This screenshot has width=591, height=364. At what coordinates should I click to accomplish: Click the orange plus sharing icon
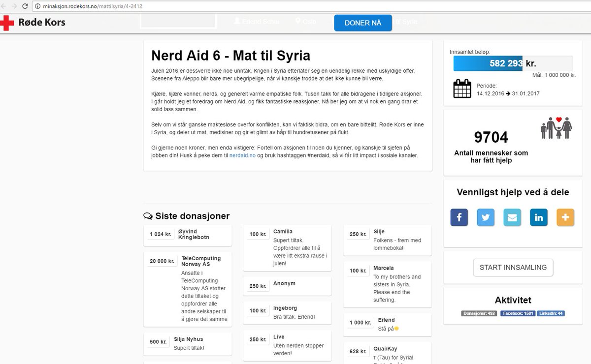click(x=565, y=217)
